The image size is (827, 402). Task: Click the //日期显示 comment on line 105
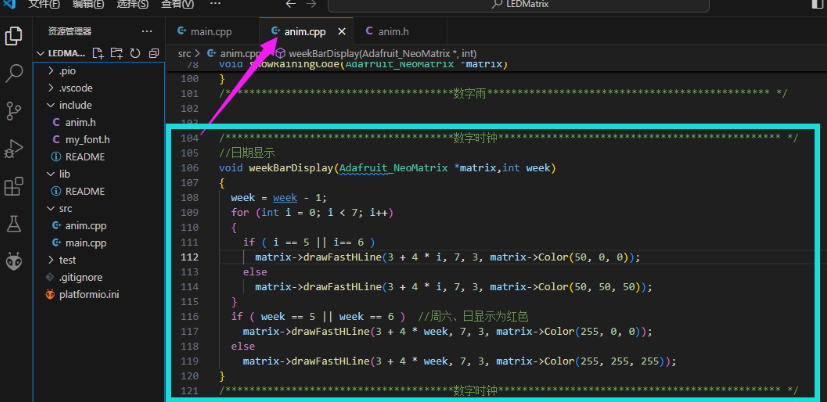(x=247, y=153)
